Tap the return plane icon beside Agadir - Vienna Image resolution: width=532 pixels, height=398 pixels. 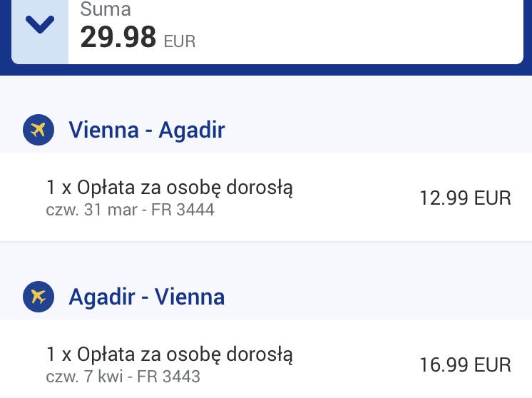coord(39,297)
